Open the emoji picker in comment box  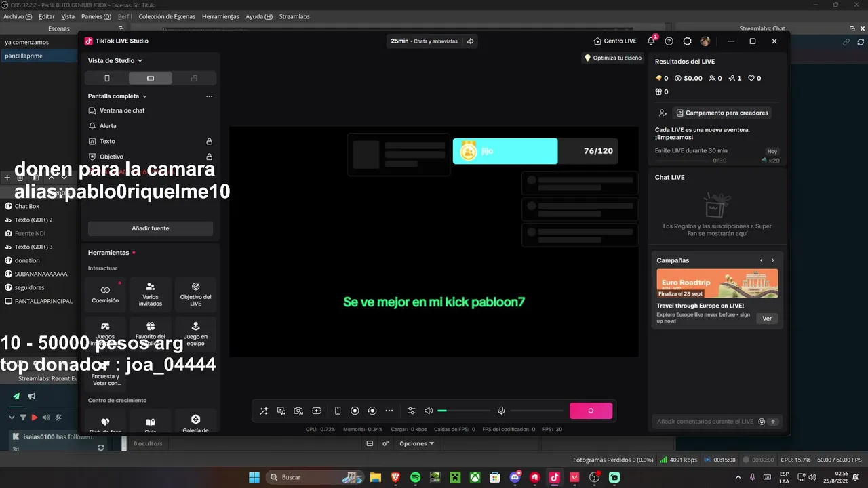[x=762, y=422]
